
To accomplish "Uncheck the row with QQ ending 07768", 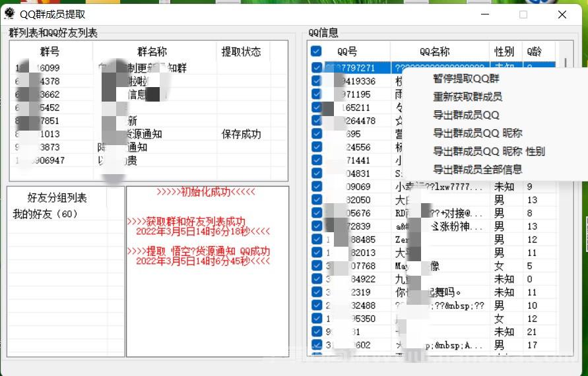I will (317, 265).
